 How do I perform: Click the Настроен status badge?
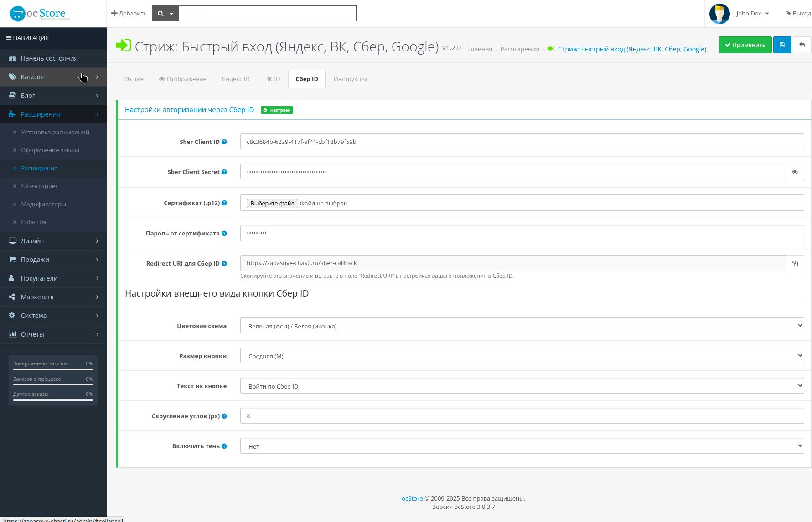[x=277, y=110]
